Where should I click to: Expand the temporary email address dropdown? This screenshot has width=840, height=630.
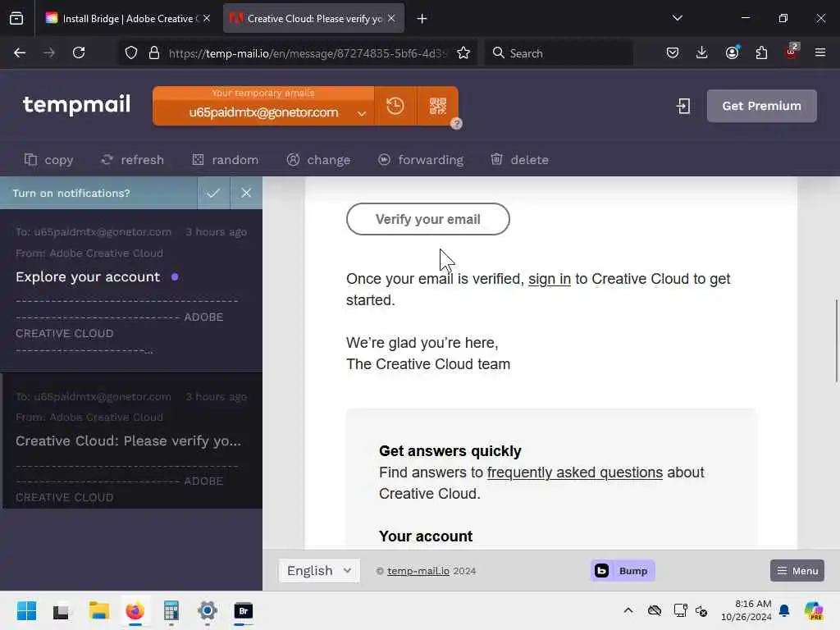pos(362,113)
